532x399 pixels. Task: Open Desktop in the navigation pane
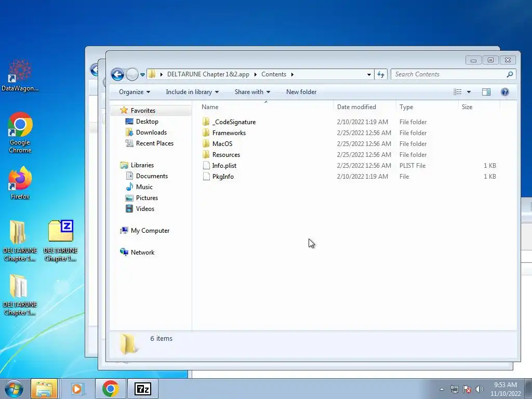click(x=147, y=122)
